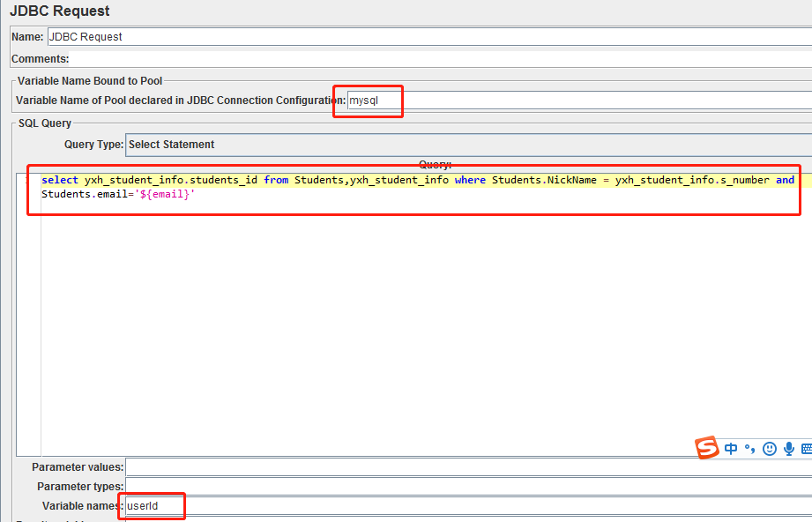812x522 pixels.
Task: Open the Query Type dropdown Select Statement
Action: (469, 145)
